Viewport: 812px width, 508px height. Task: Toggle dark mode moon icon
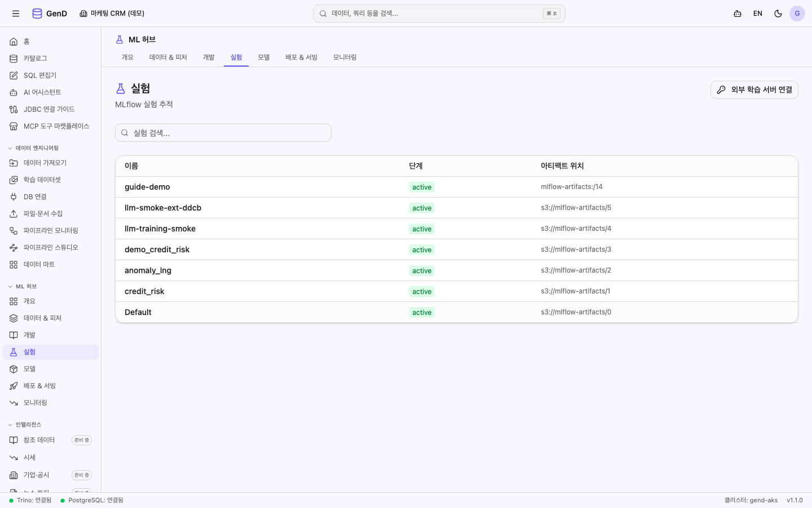(x=778, y=14)
